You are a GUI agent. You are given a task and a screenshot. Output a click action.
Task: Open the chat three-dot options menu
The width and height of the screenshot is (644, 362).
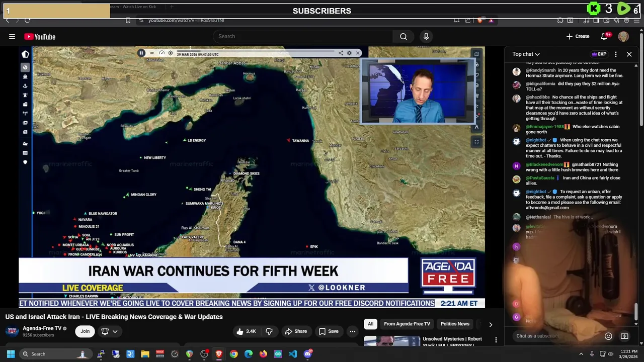(616, 54)
